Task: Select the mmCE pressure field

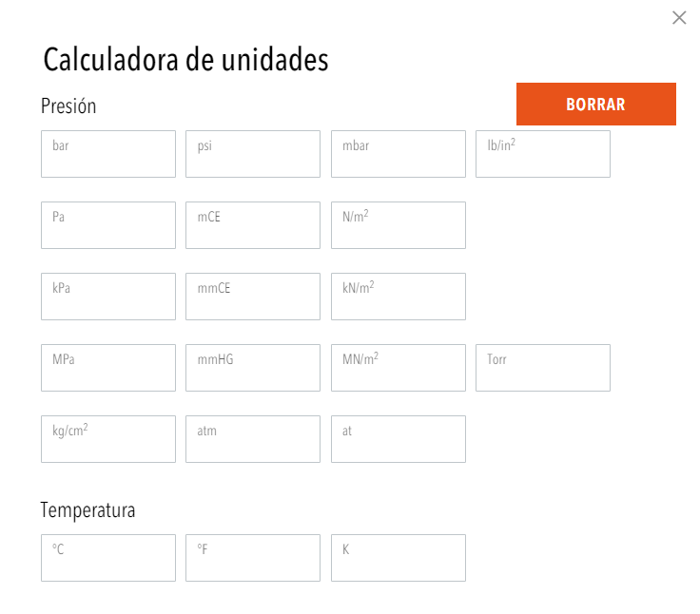Action: [x=253, y=297]
